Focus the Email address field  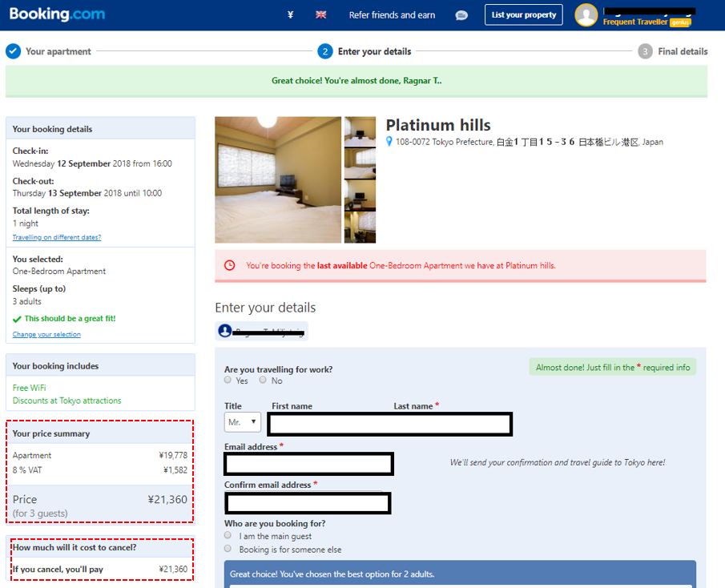pos(309,464)
